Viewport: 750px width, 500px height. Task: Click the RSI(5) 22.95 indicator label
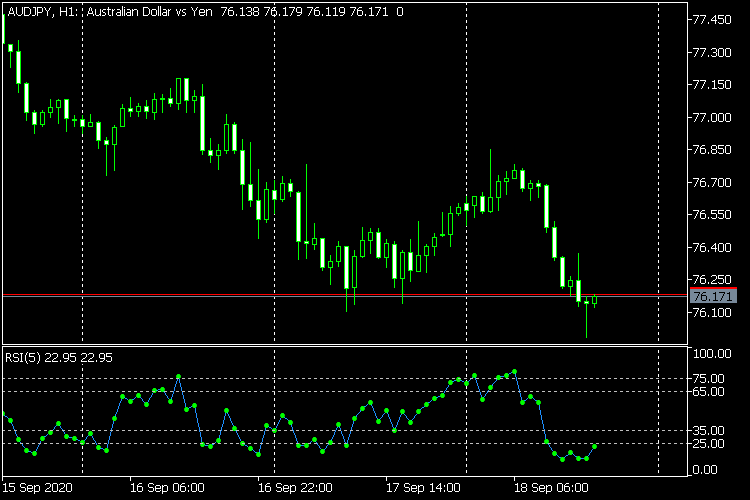click(59, 358)
